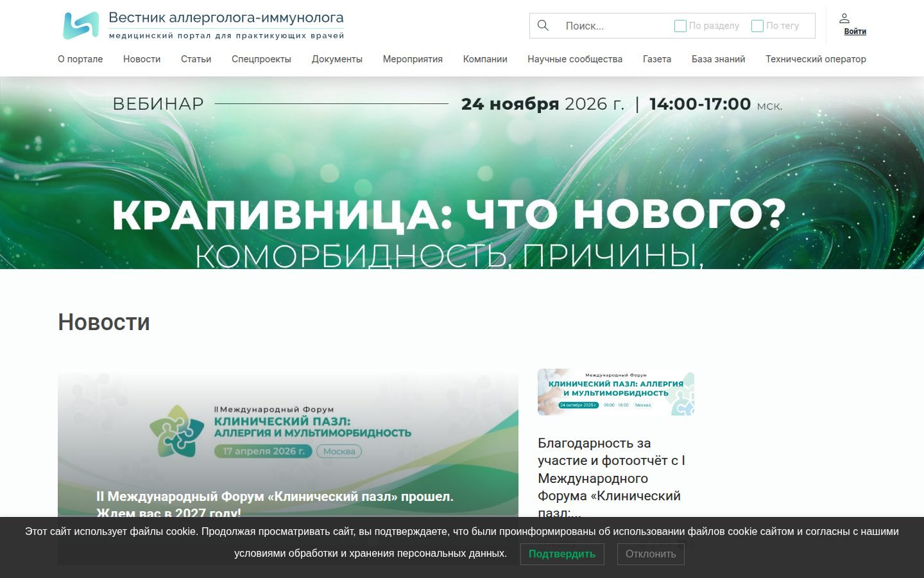This screenshot has width=924, height=578.
Task: Open the 'Статьи' menu item
Action: 196,59
